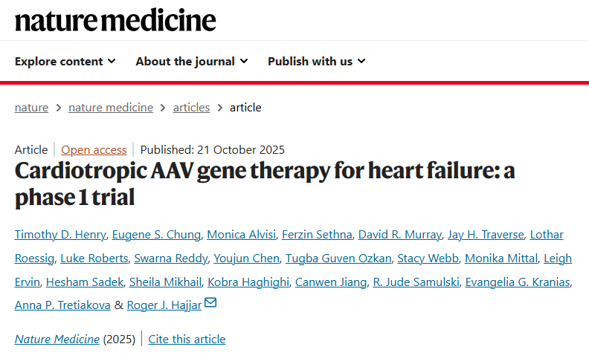Select author Eugene S. Chung
Image resolution: width=589 pixels, height=364 pixels.
click(156, 235)
